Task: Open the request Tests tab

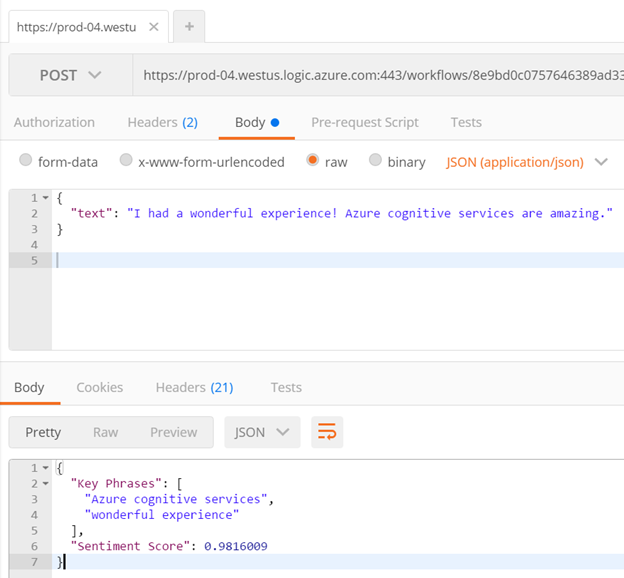Action: pyautogui.click(x=466, y=122)
